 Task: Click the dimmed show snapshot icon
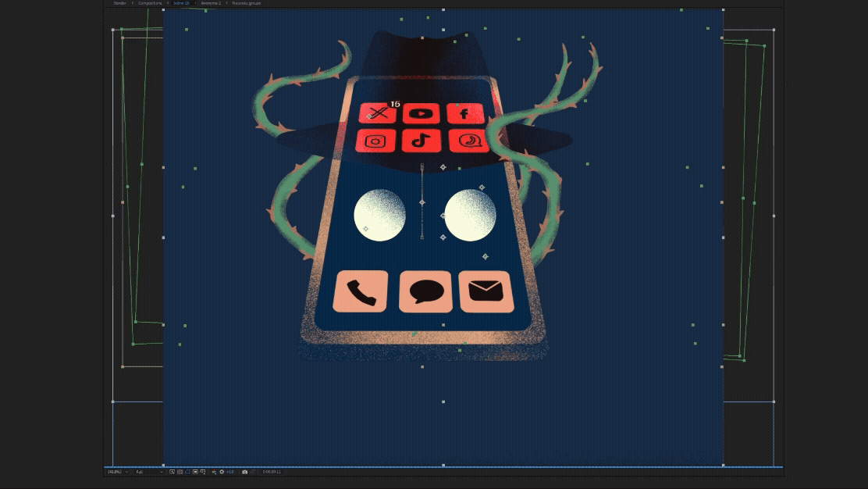(x=253, y=472)
